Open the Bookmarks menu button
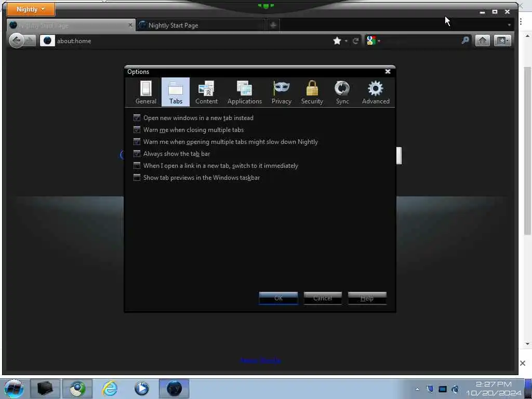The image size is (532, 399). [x=502, y=41]
